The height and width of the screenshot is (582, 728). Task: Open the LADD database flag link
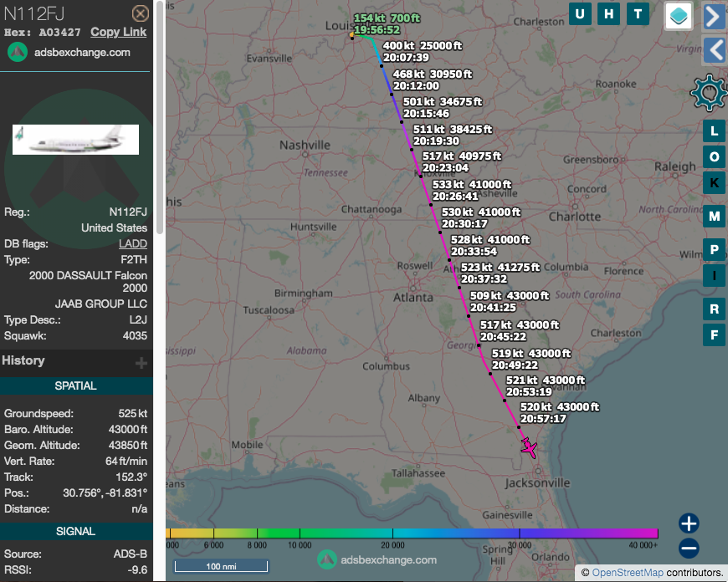click(133, 243)
